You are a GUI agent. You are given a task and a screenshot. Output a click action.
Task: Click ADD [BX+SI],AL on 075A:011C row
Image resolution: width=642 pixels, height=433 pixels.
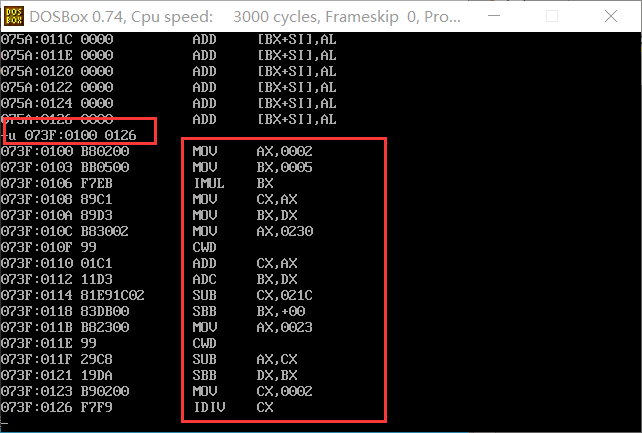pyautogui.click(x=264, y=39)
